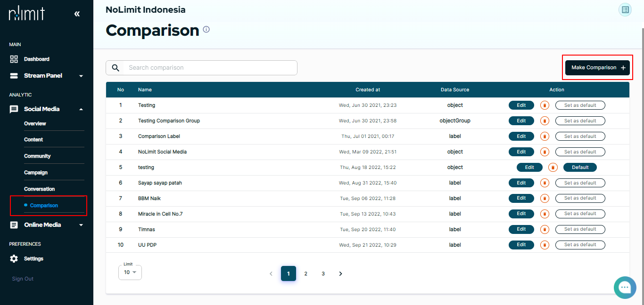
Task: Delete the Timnas row
Action: 545,229
